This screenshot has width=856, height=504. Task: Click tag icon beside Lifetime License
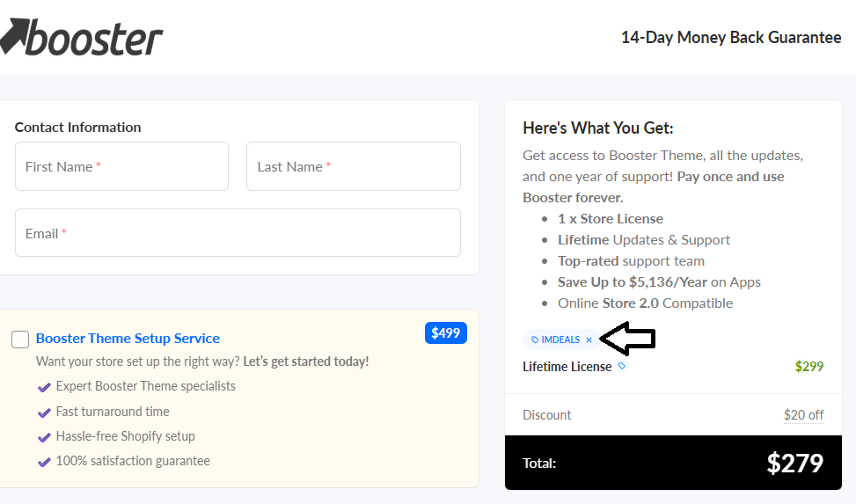coord(622,366)
